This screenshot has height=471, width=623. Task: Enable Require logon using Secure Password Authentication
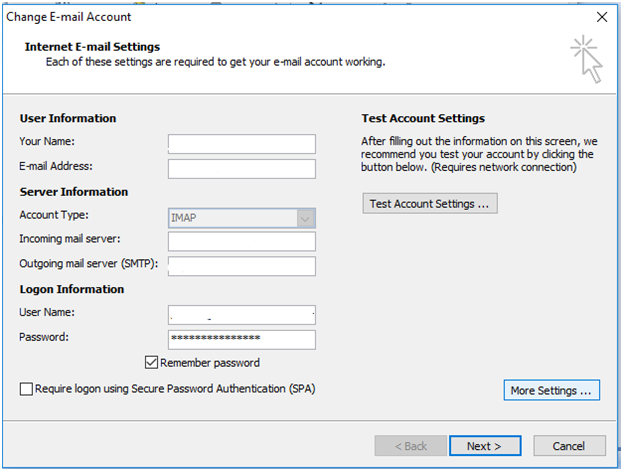tap(26, 388)
